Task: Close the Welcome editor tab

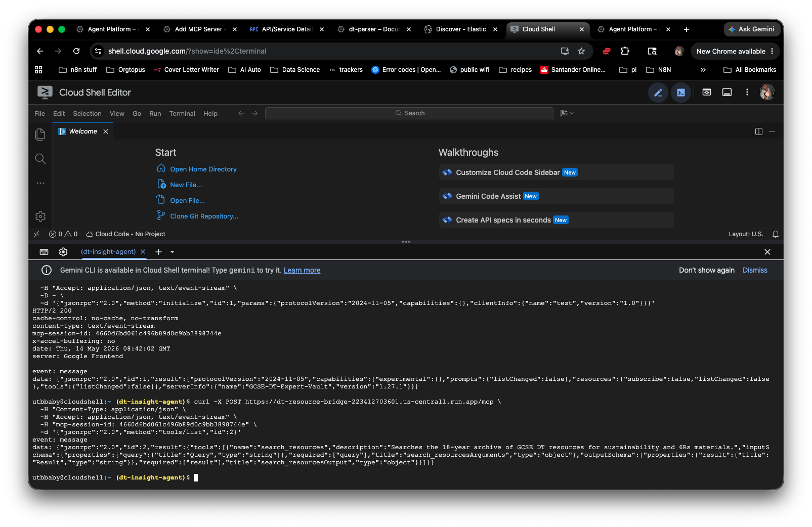Action: point(106,131)
